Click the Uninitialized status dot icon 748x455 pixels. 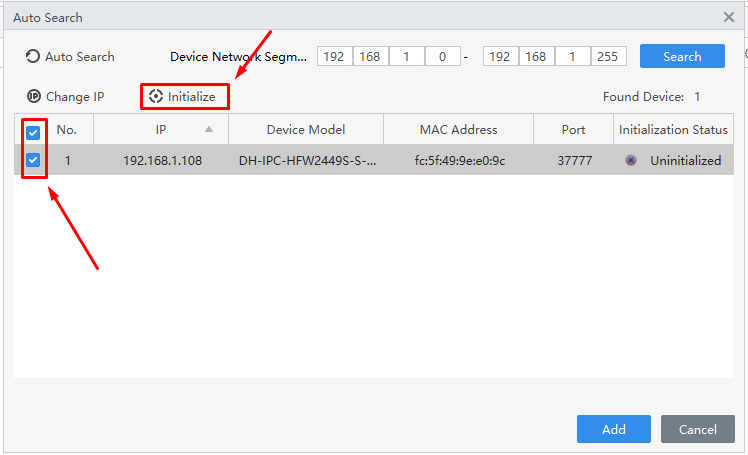pyautogui.click(x=631, y=160)
